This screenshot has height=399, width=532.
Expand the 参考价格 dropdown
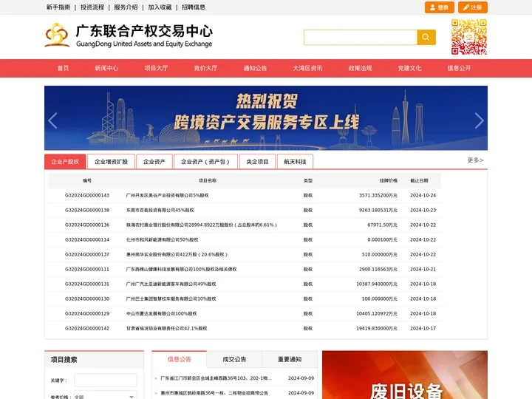[106, 396]
